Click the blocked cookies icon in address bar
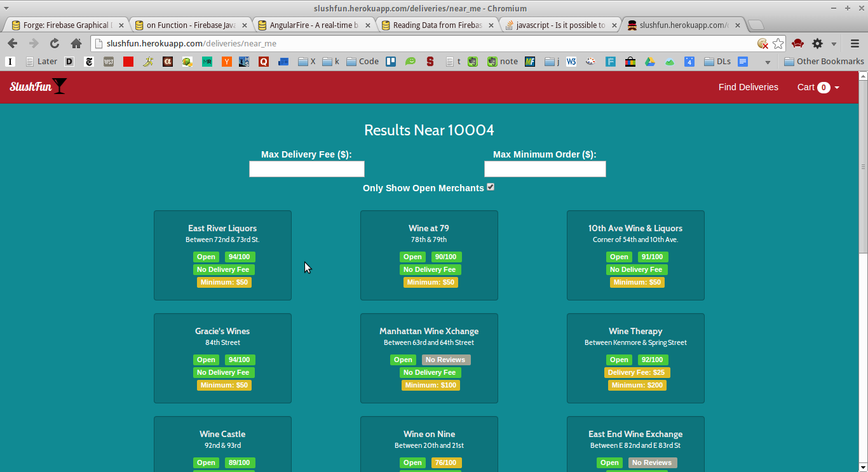 [763, 43]
